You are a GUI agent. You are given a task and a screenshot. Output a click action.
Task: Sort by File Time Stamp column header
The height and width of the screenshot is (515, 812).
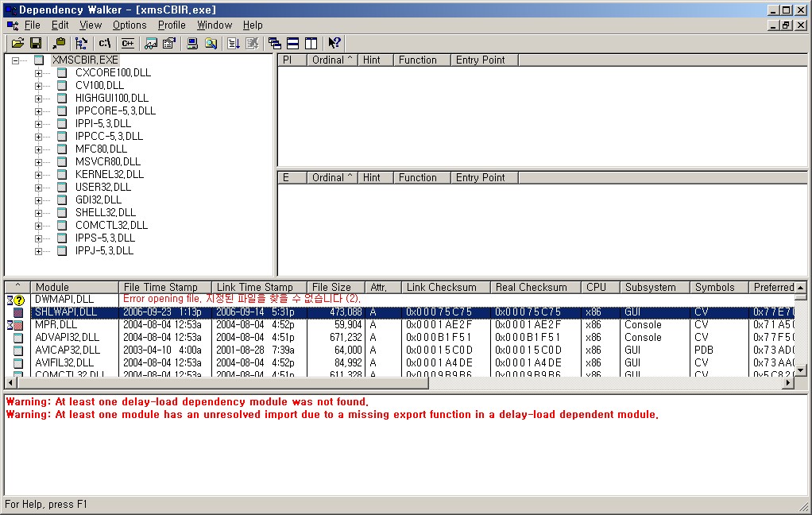pyautogui.click(x=165, y=287)
